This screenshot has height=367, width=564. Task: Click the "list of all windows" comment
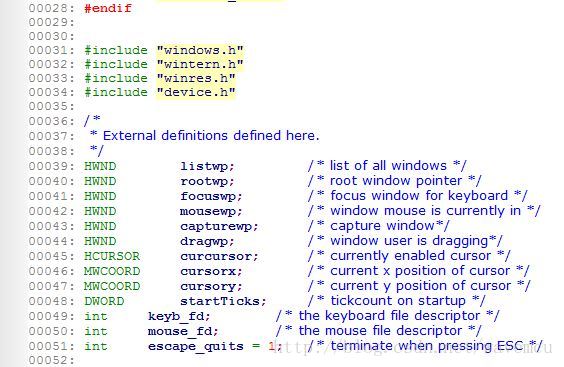tap(388, 166)
